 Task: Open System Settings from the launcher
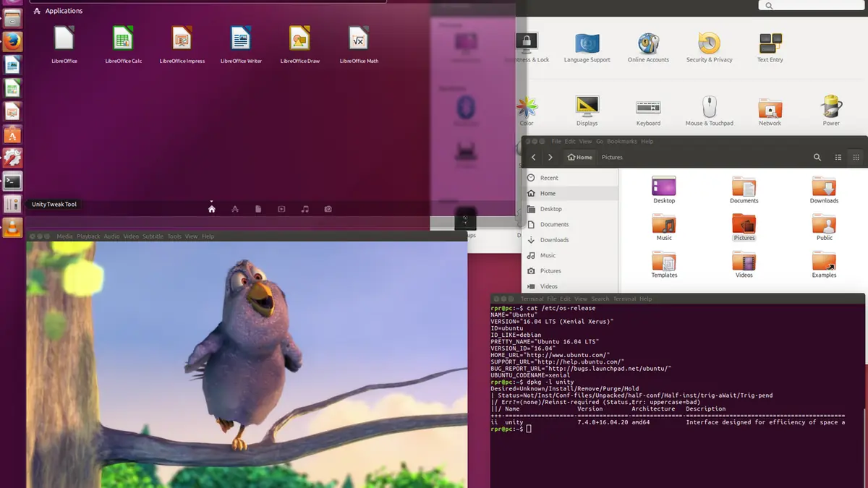coord(12,158)
